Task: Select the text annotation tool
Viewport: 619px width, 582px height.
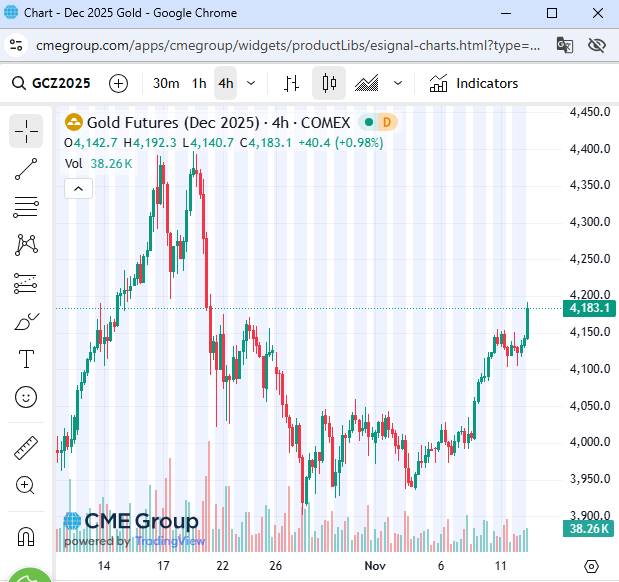Action: 27,359
